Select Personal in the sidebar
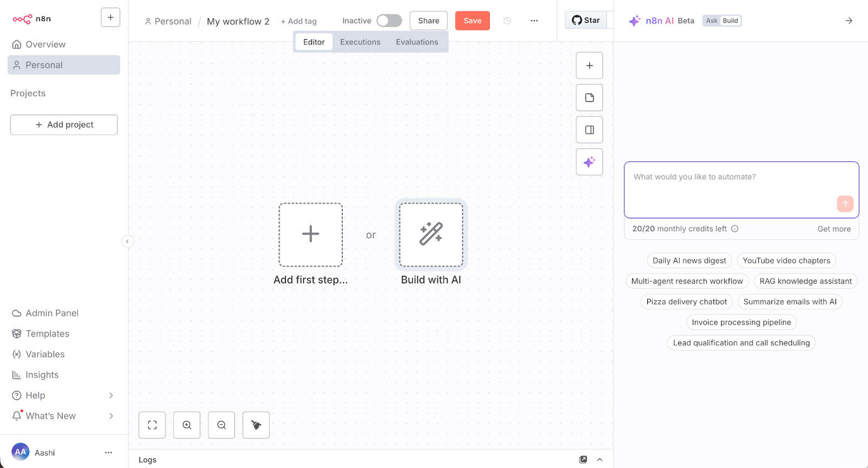Screen dimensions: 868x468 pyautogui.click(x=64, y=65)
